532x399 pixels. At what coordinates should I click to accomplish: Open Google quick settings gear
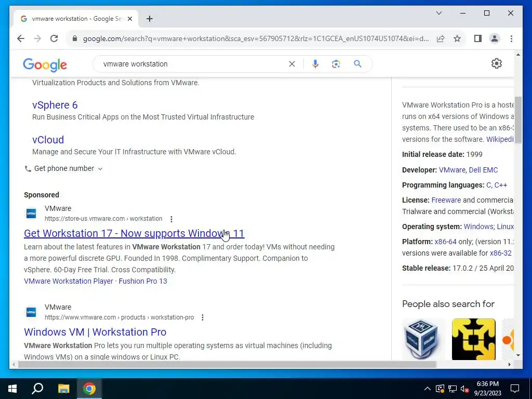pos(496,63)
